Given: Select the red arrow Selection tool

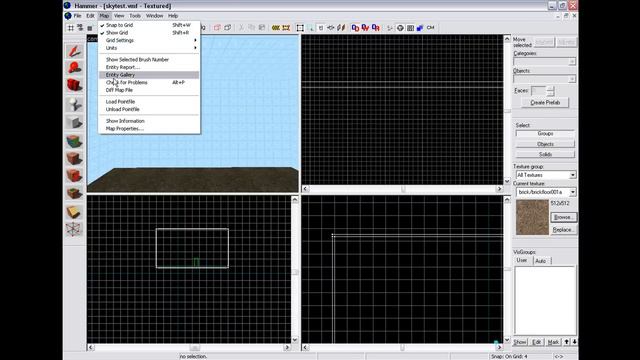Looking at the screenshot, I should coord(74,51).
